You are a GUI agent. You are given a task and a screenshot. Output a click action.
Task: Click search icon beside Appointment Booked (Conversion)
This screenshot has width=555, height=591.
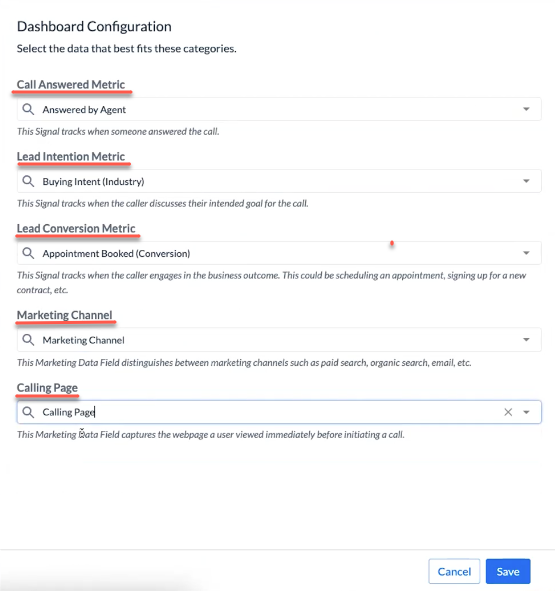[x=28, y=253]
